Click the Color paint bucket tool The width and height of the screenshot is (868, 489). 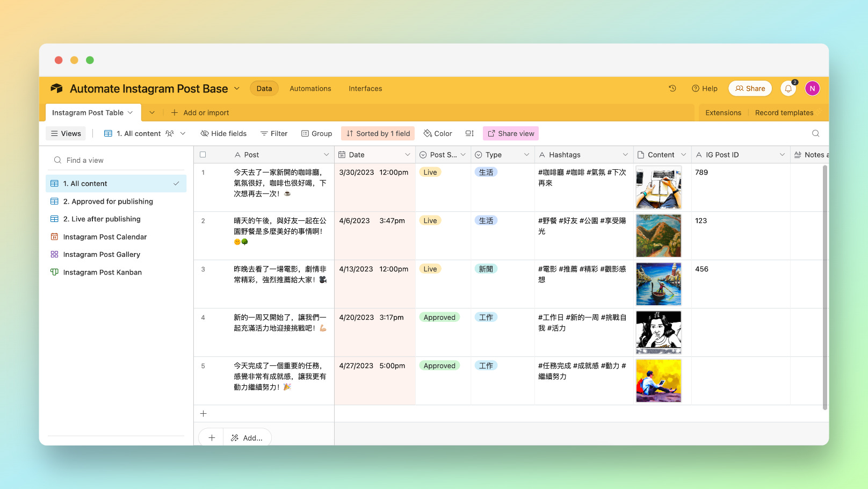(438, 133)
